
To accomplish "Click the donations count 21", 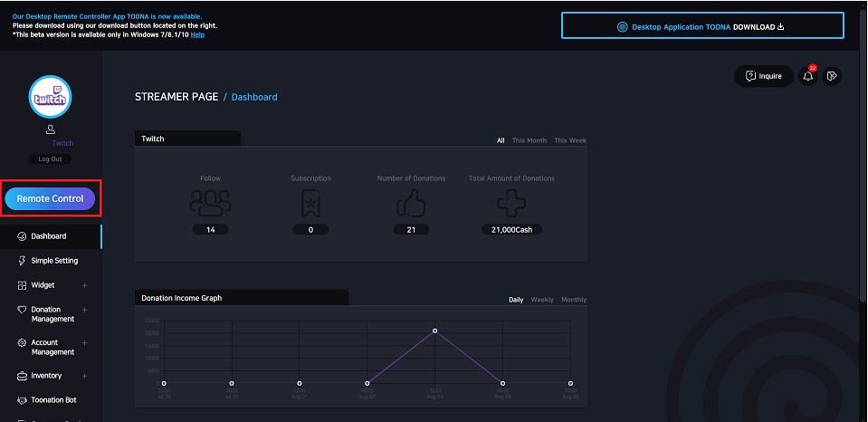I will tap(411, 229).
